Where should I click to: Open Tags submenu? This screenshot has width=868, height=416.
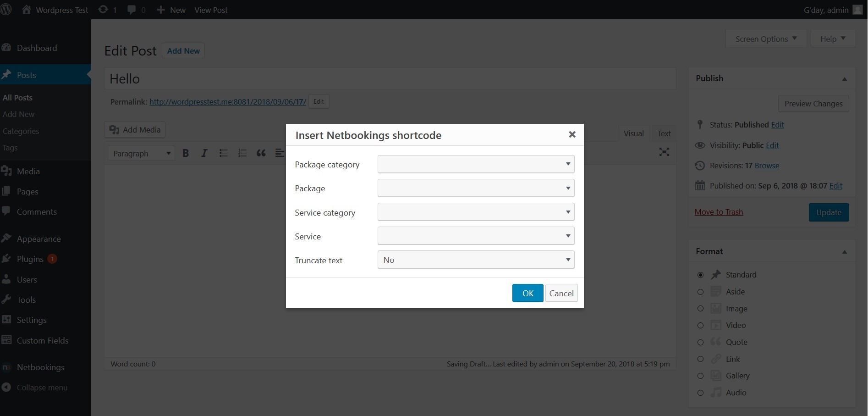(x=10, y=147)
